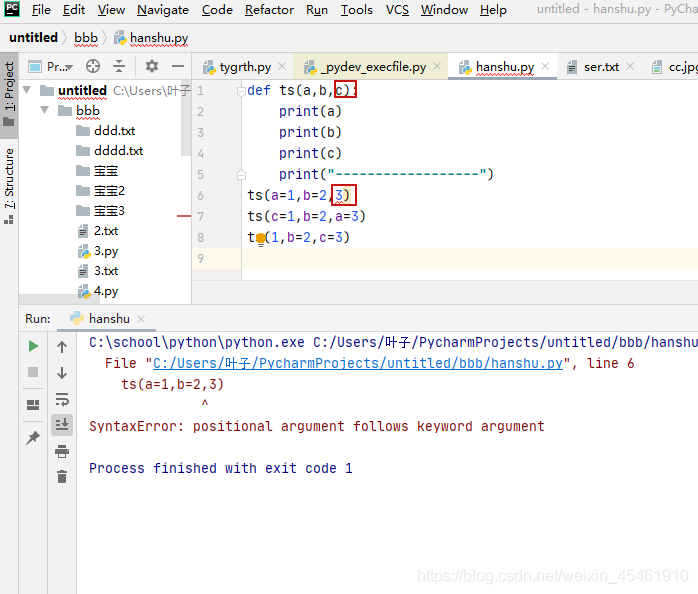
Task: Select the 4.py file
Action: click(98, 291)
